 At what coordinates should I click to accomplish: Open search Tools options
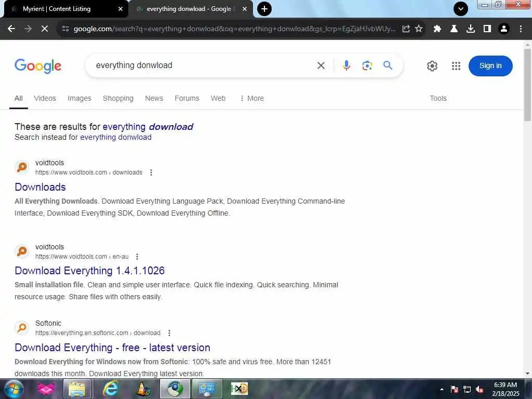(438, 98)
